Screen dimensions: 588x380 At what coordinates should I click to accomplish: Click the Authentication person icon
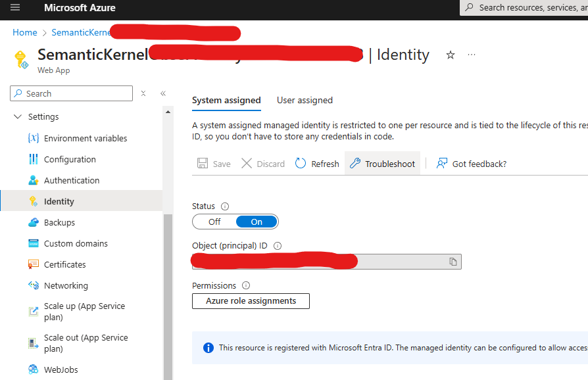coord(34,180)
